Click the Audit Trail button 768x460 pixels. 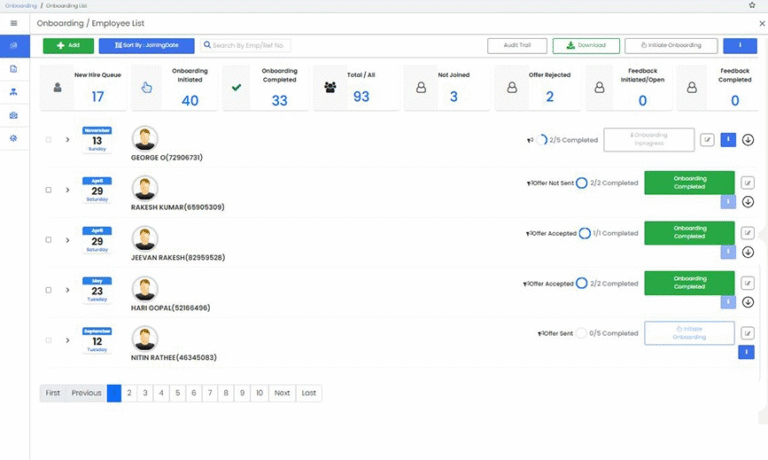click(x=517, y=45)
